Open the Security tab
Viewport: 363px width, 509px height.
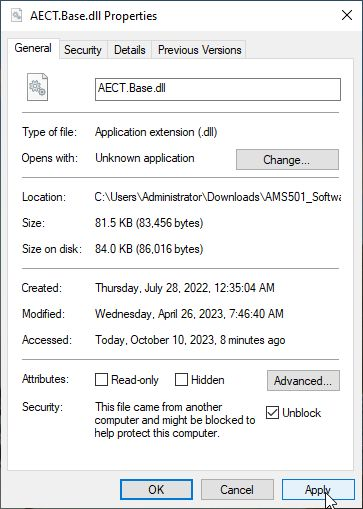coord(83,50)
